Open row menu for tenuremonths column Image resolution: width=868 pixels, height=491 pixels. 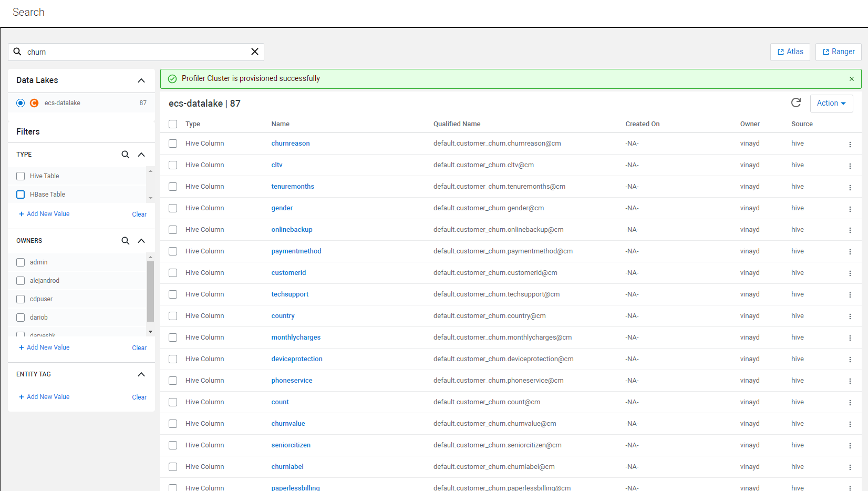850,187
